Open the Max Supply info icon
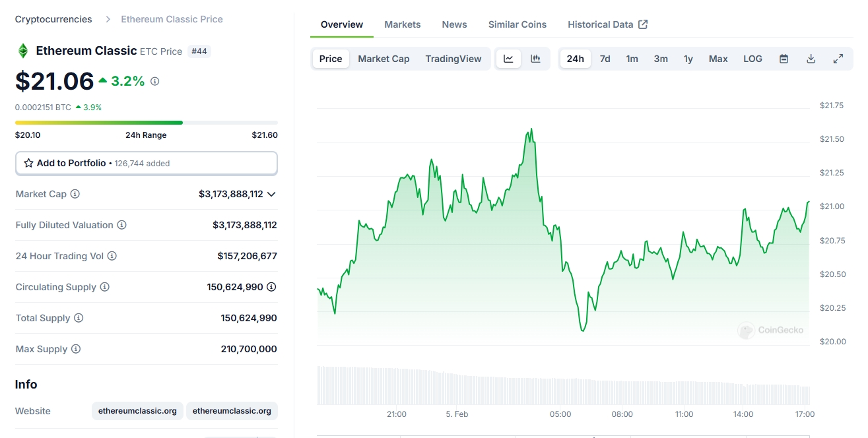 [x=76, y=349]
